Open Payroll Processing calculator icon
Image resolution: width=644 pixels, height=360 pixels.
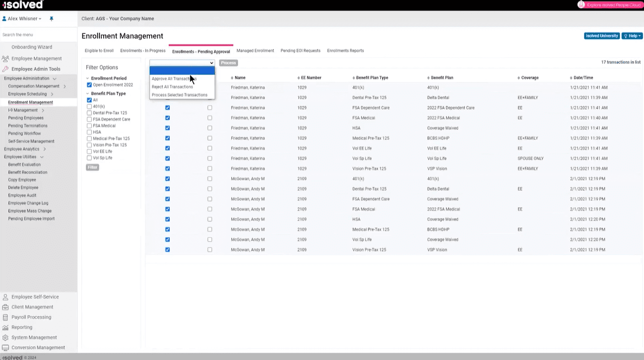[x=5, y=317]
